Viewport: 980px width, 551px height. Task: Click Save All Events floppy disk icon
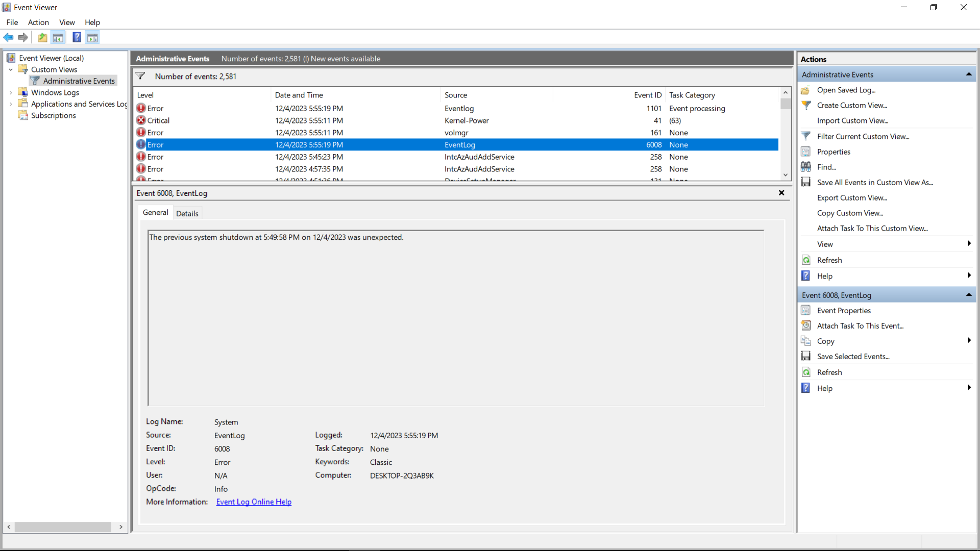806,182
